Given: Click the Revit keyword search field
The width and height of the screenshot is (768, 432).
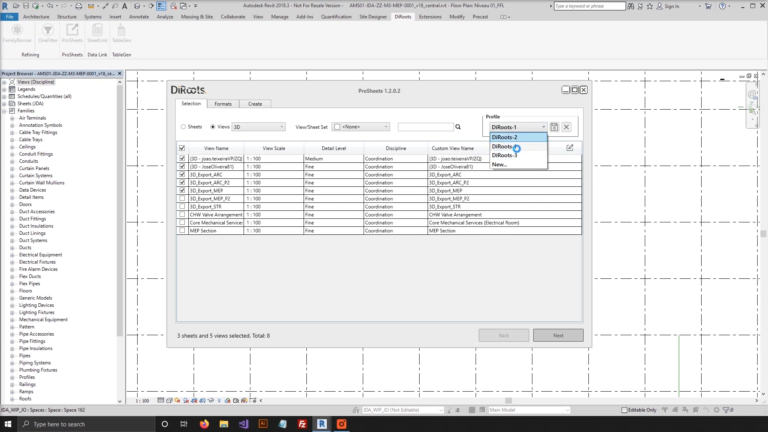Looking at the screenshot, I should (x=590, y=6).
